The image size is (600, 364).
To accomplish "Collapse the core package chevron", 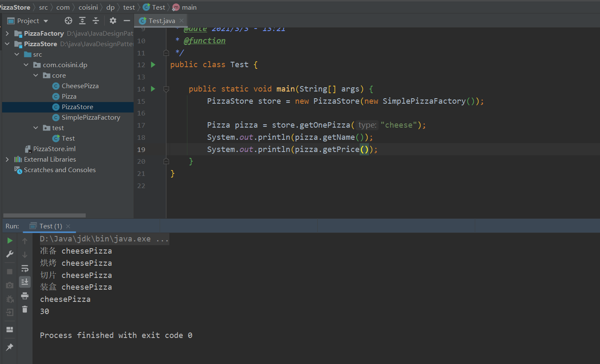I will pos(36,75).
